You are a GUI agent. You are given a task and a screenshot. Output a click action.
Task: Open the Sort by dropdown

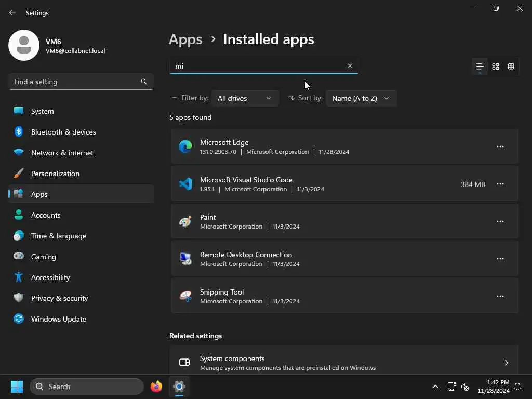361,98
